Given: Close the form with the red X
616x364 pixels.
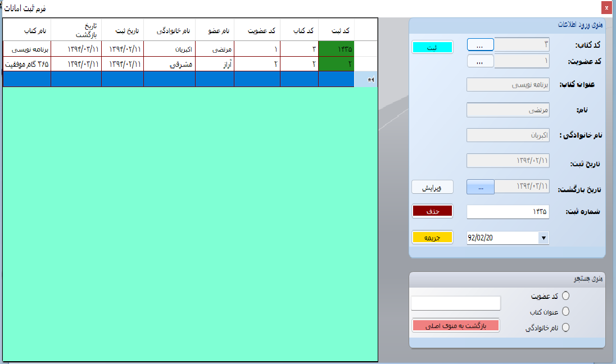Looking at the screenshot, I should [x=606, y=8].
